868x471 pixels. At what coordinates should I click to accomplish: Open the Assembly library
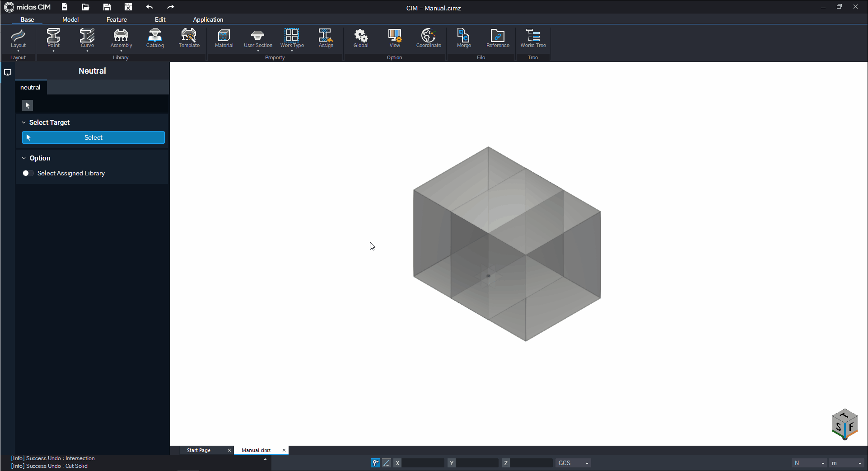121,38
